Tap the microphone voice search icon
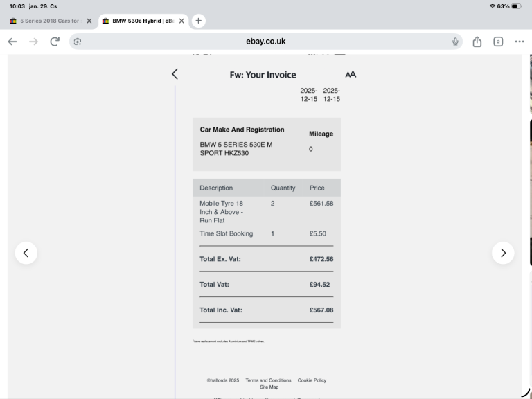Image resolution: width=532 pixels, height=399 pixels. tap(455, 42)
